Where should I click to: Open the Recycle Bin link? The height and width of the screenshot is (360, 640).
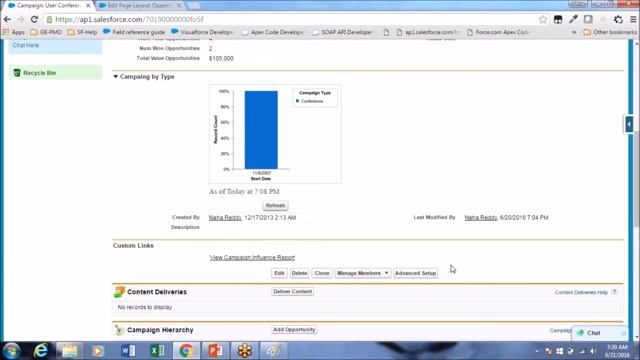40,73
